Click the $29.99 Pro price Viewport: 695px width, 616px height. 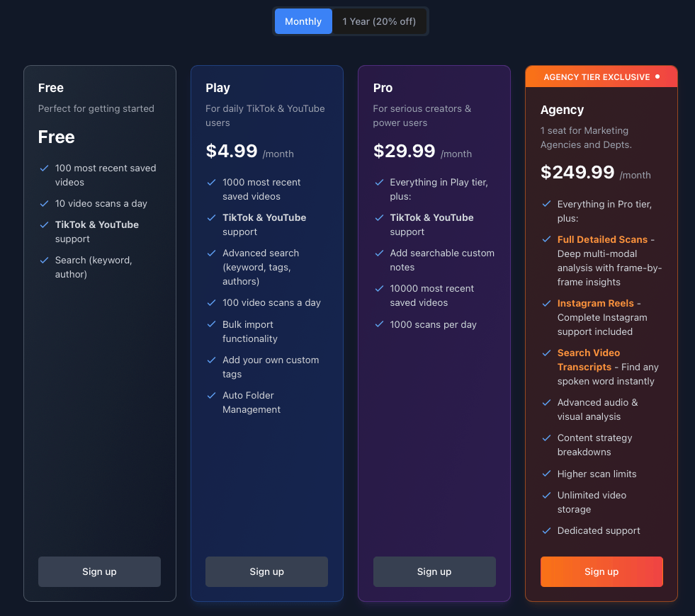[404, 152]
